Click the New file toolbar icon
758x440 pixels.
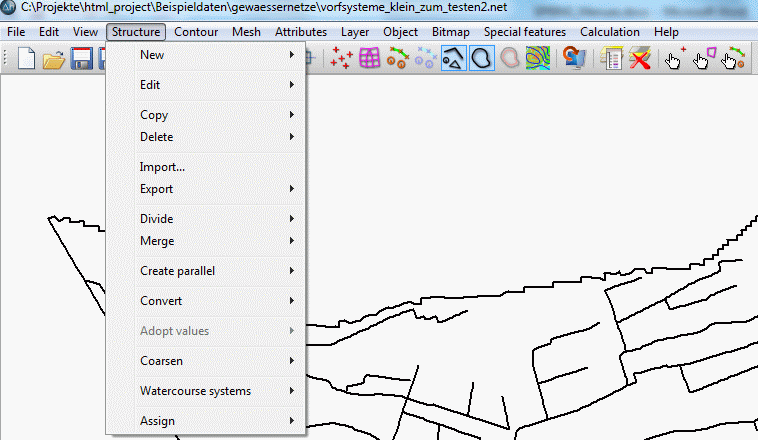pos(27,59)
